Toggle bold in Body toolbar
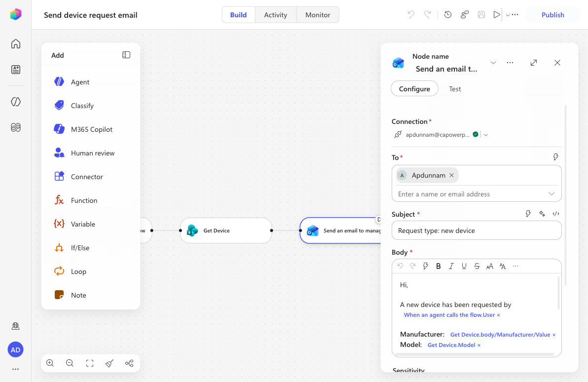This screenshot has height=382, width=588. (x=439, y=266)
